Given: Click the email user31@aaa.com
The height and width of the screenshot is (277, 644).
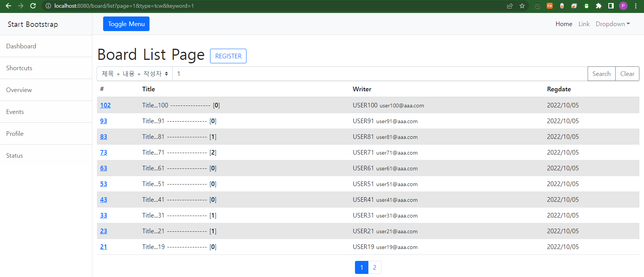Looking at the screenshot, I should click(397, 216).
